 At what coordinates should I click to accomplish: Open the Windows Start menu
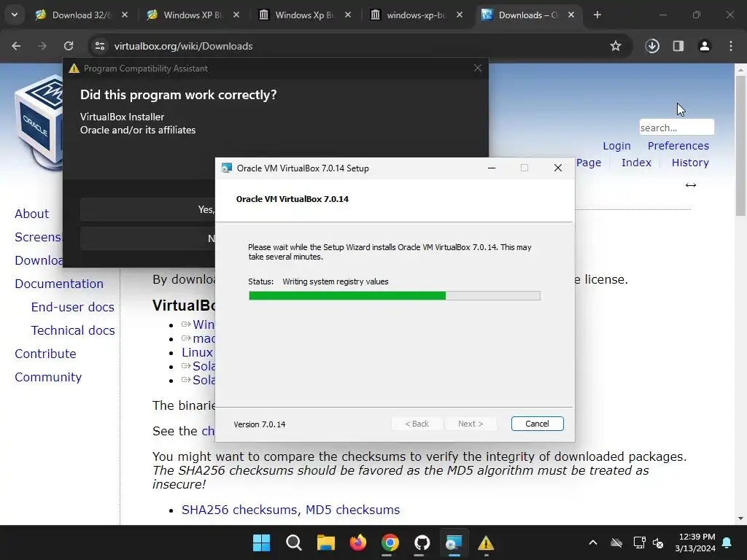pyautogui.click(x=261, y=542)
